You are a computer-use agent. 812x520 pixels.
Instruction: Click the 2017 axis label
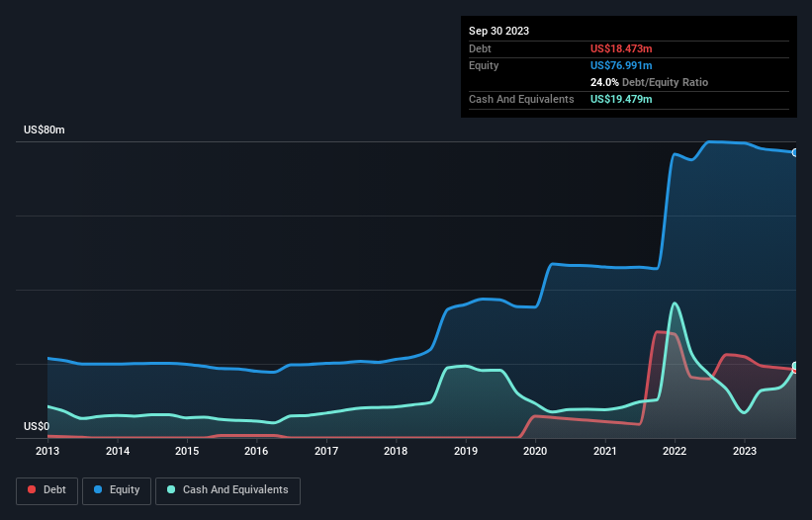(326, 451)
